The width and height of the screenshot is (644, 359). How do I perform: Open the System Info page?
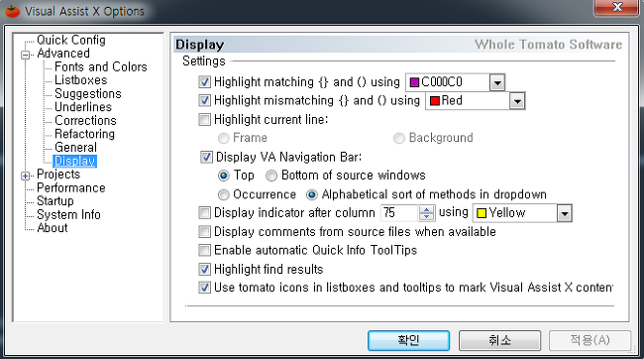pos(68,214)
